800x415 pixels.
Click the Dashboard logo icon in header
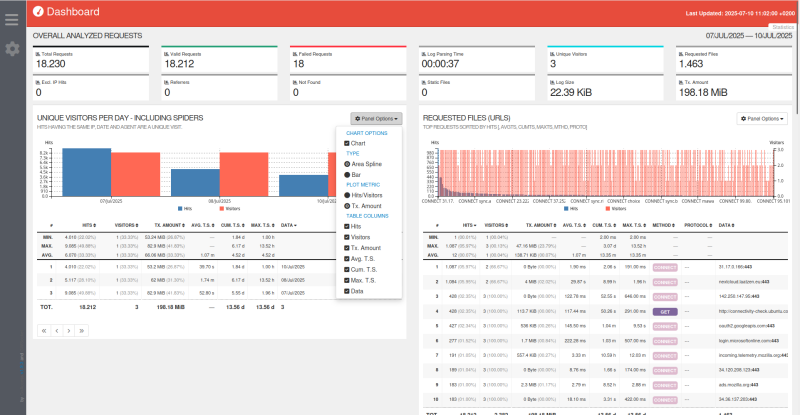click(38, 12)
